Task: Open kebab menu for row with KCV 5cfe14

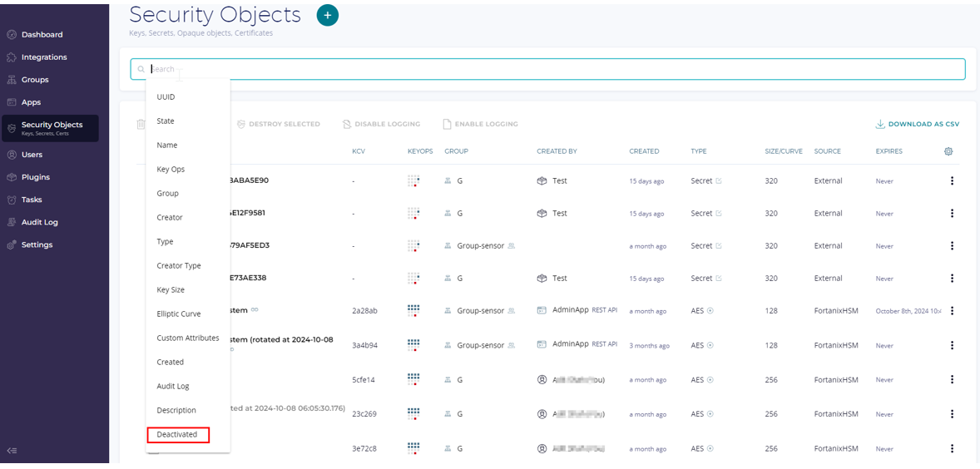Action: (952, 379)
